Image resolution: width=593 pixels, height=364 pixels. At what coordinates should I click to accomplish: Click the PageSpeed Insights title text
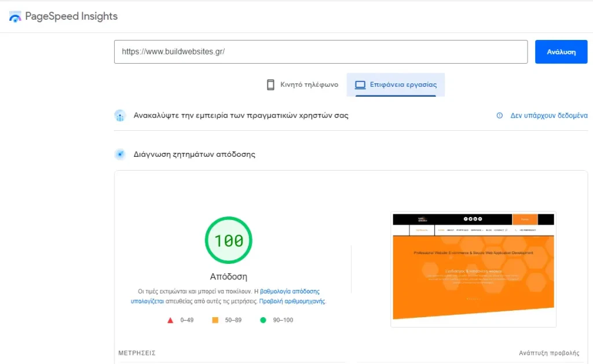(71, 16)
